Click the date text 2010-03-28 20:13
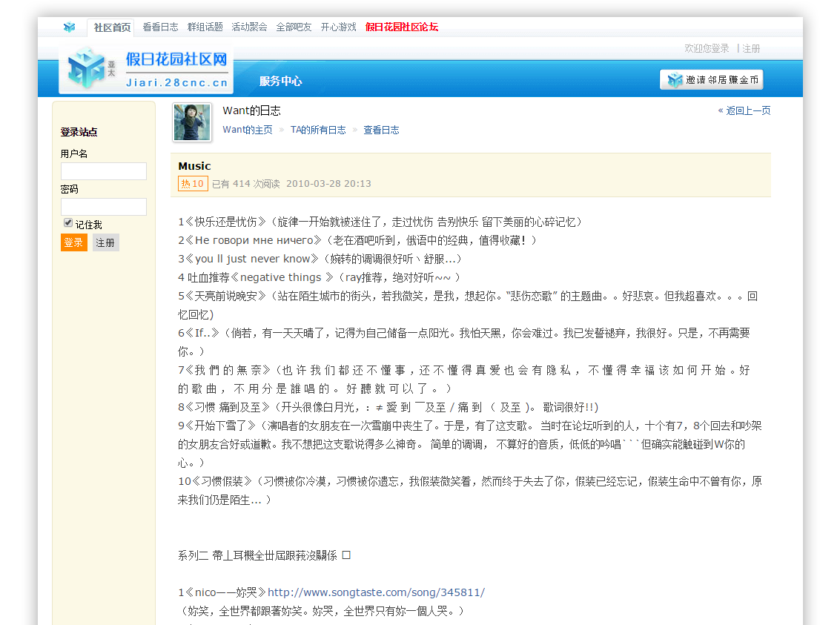840x625 pixels. 328,184
